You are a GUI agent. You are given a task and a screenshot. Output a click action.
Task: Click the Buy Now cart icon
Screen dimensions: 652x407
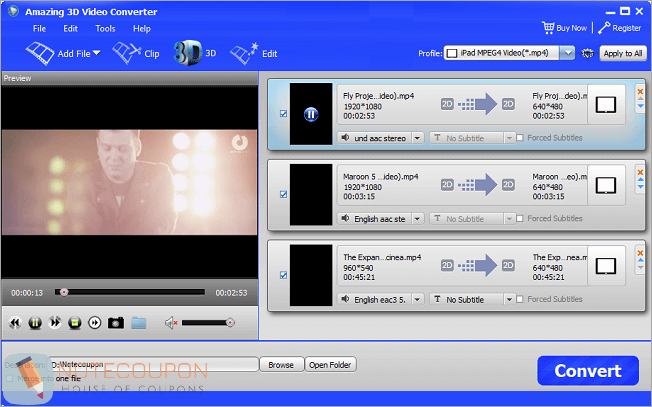[x=548, y=27]
